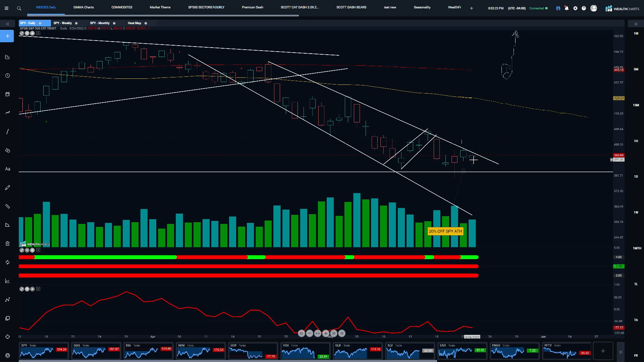Select the trend line drawing tool
Screen dimensions: 644x362
tap(7, 131)
